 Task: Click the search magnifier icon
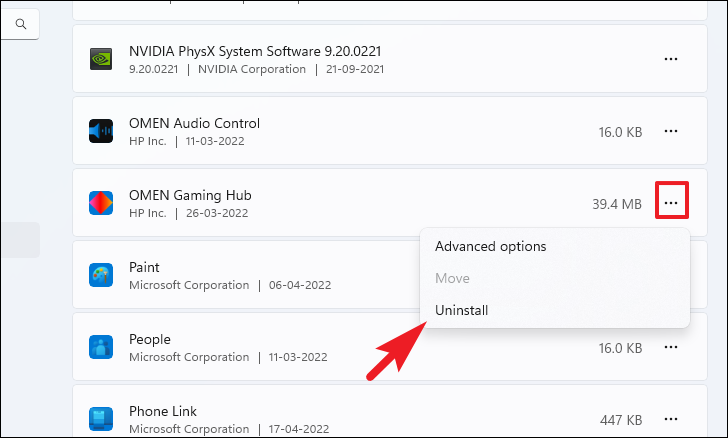pos(20,24)
